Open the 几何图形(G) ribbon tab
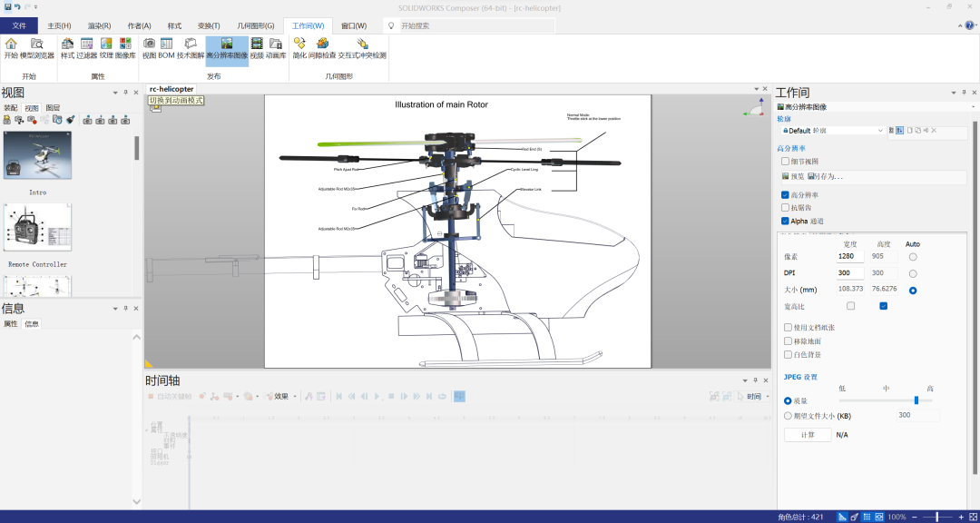The image size is (980, 523). click(255, 25)
